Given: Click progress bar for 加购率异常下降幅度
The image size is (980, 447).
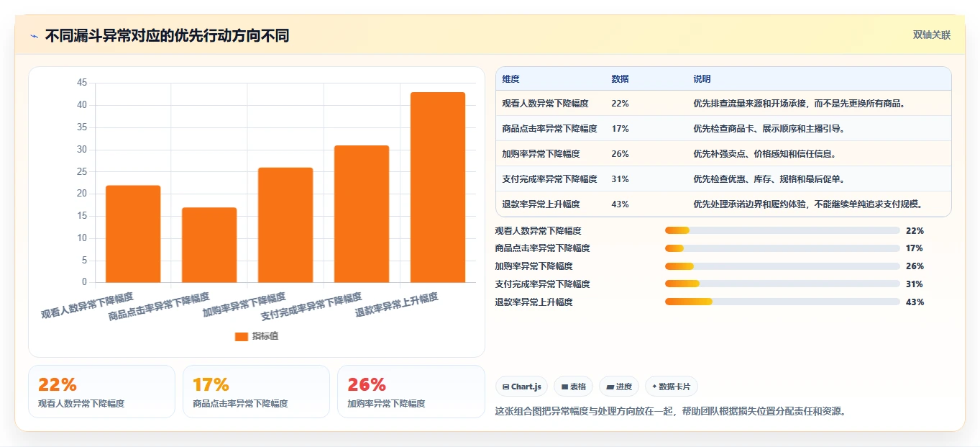Looking at the screenshot, I should (782, 266).
